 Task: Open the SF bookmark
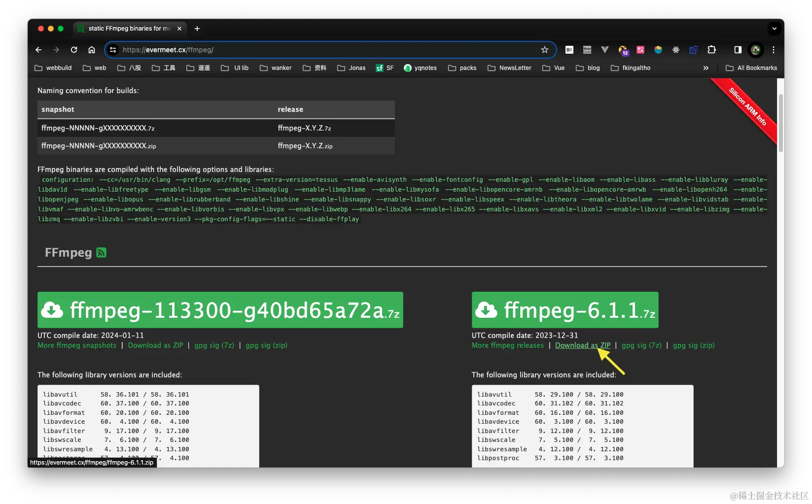tap(385, 68)
